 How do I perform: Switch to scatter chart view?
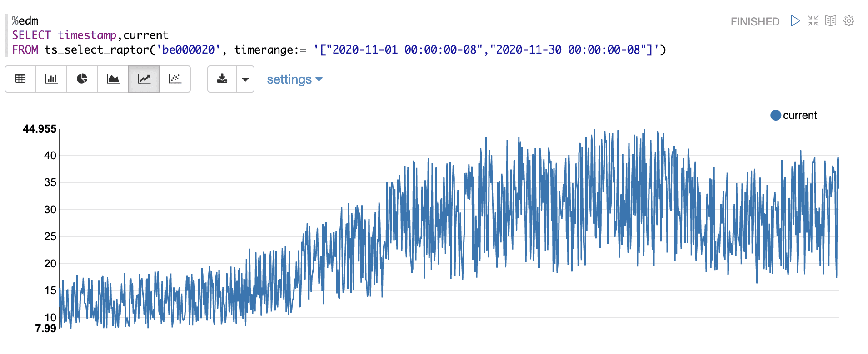pos(175,79)
